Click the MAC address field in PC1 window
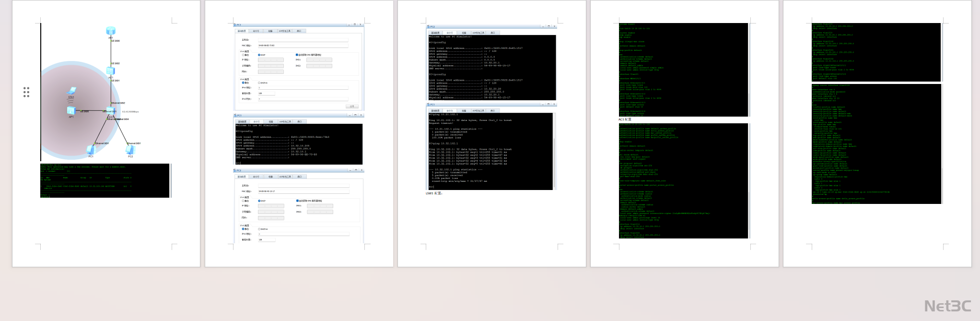This screenshot has width=980, height=321. [303, 46]
